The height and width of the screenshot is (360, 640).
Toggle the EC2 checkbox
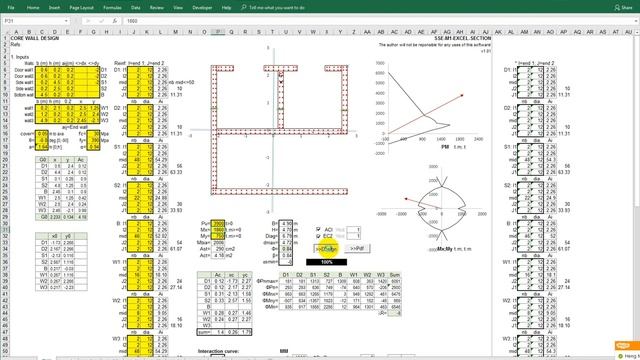[318, 236]
